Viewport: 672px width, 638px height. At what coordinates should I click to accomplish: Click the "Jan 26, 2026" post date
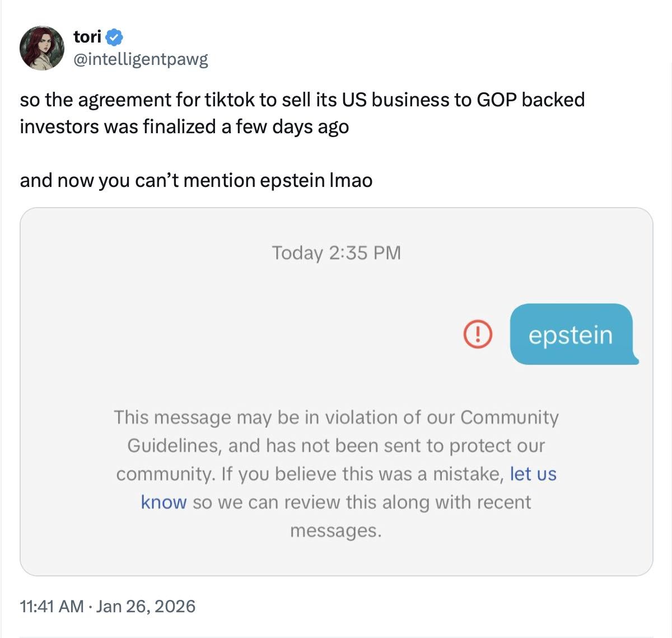tap(146, 606)
